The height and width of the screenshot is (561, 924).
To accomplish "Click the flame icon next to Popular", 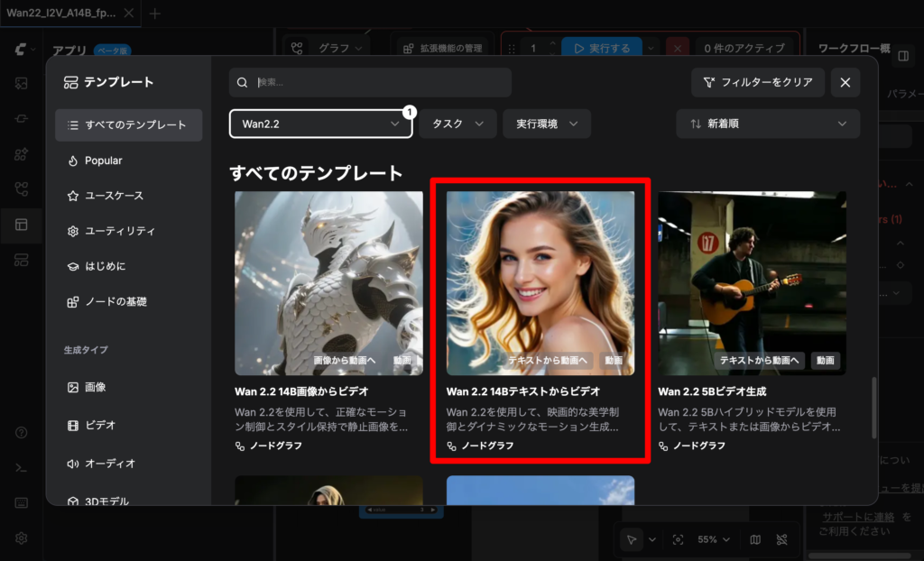I will click(x=73, y=161).
